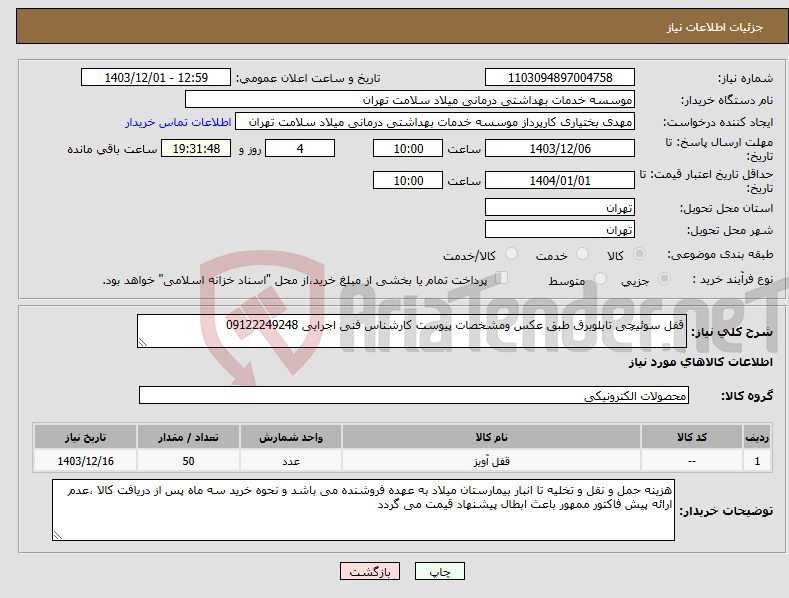This screenshot has height=598, width=789.
Task: Select the کالا/خدمت radio button
Action: [x=511, y=254]
